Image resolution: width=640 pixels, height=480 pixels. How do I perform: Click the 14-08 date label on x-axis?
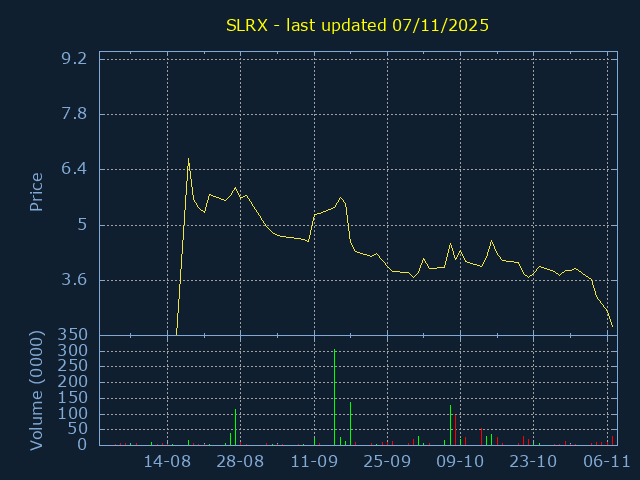coord(167,462)
